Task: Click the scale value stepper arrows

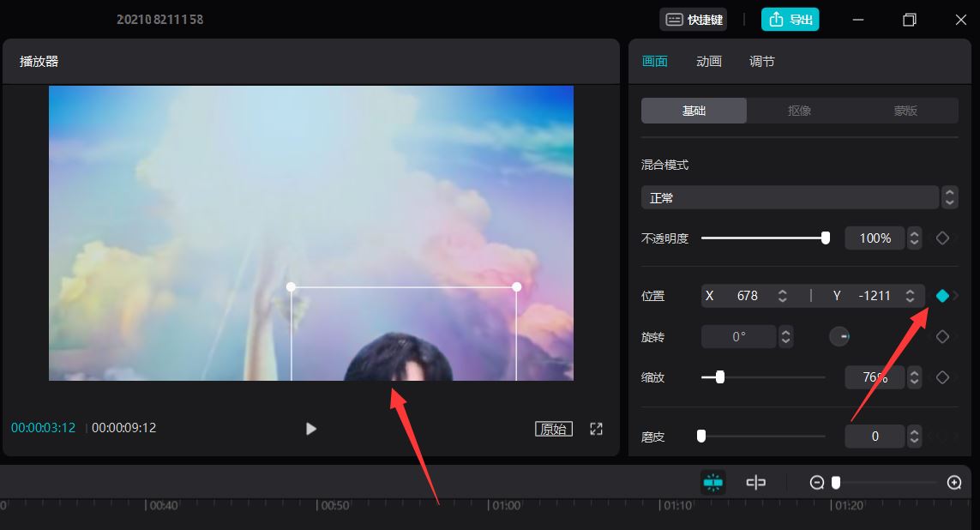Action: point(914,377)
